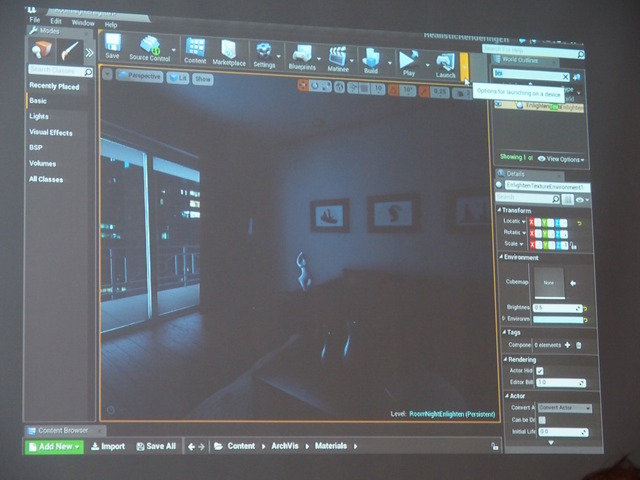The height and width of the screenshot is (480, 640).
Task: Click the Brightness value field
Action: coord(557,308)
